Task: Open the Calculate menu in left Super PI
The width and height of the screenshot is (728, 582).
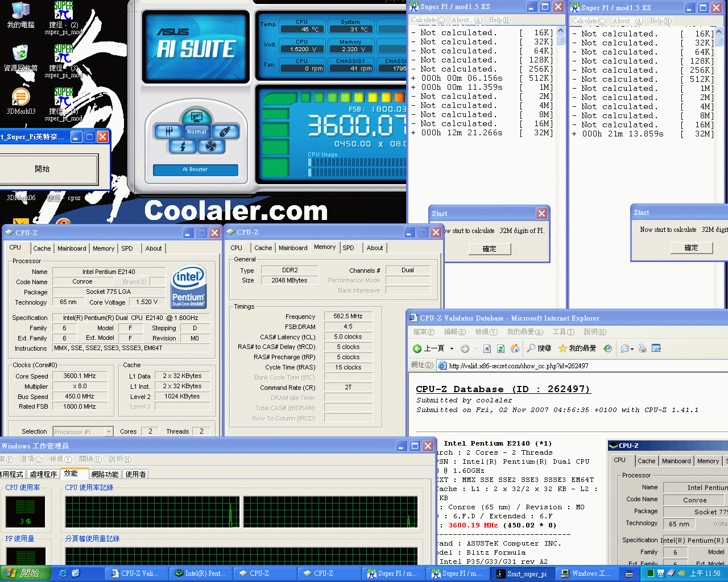Action: point(428,20)
